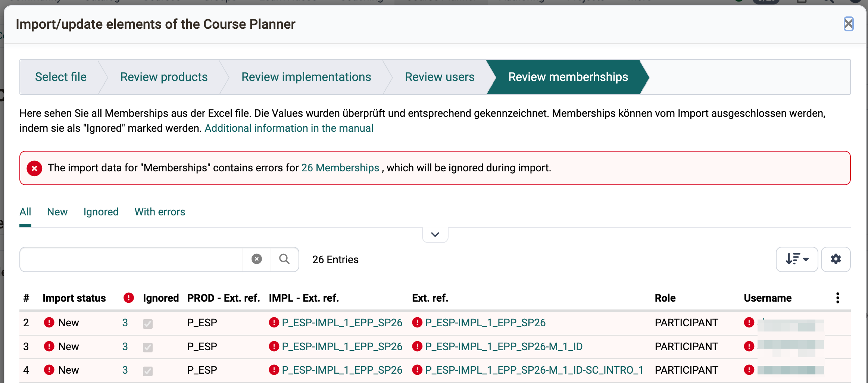
Task: Select the Review memberships step
Action: pyautogui.click(x=568, y=77)
